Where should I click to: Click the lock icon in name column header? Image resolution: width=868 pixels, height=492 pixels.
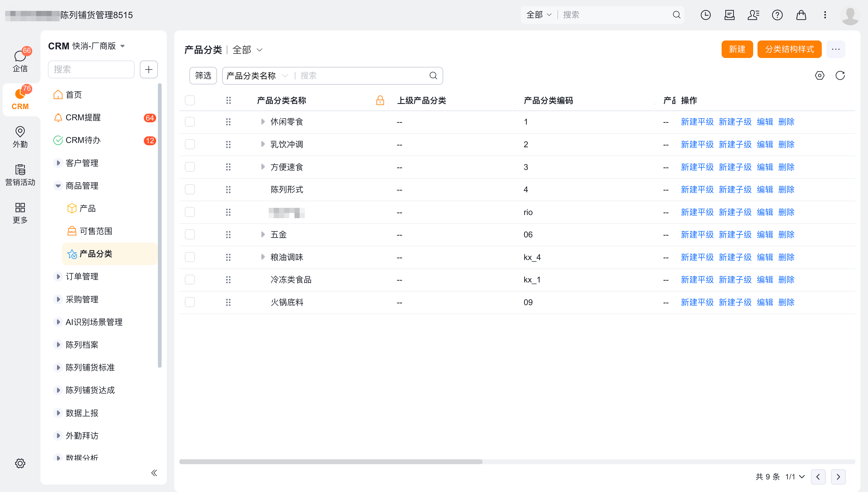[380, 100]
